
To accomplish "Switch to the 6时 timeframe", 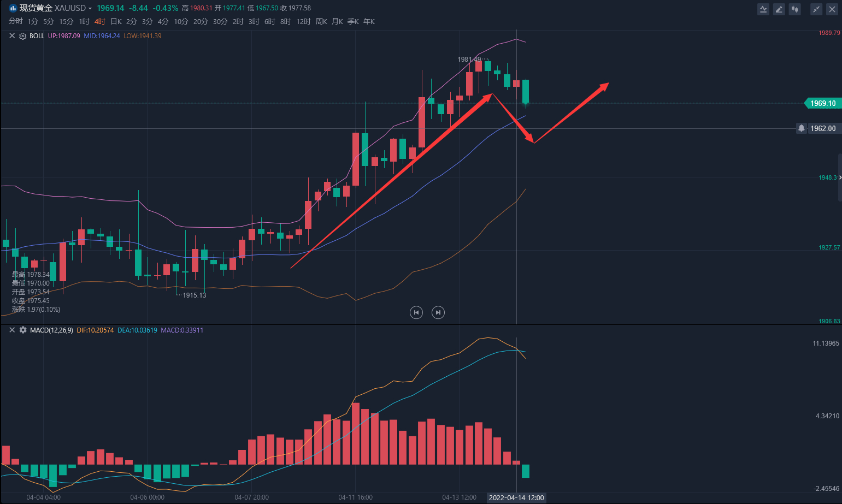I will [x=270, y=21].
